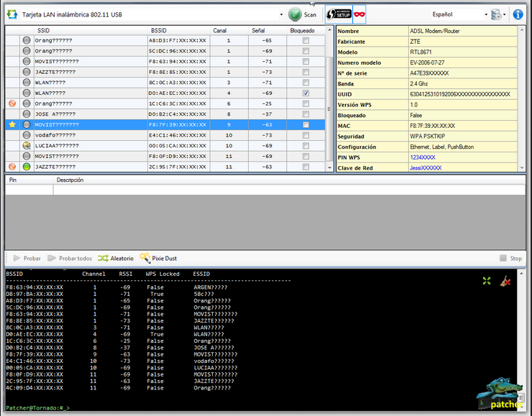This screenshot has width=532, height=416.
Task: Click the empty Pin entry field
Action: click(29, 190)
